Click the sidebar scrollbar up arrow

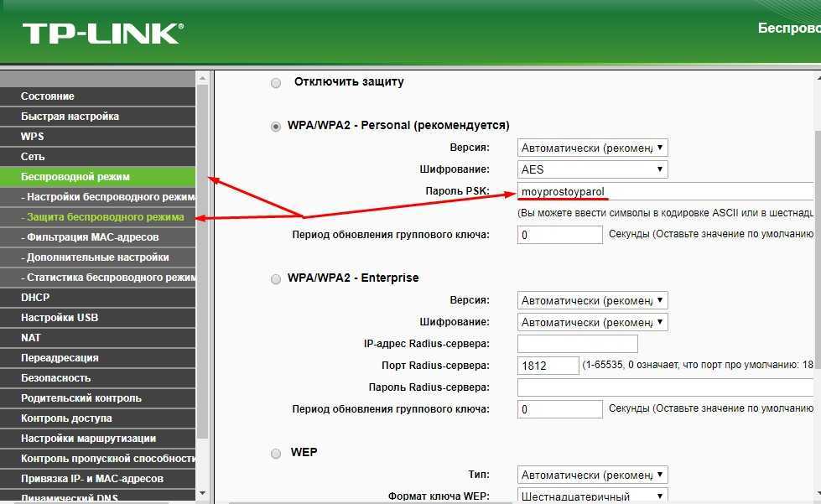(202, 78)
